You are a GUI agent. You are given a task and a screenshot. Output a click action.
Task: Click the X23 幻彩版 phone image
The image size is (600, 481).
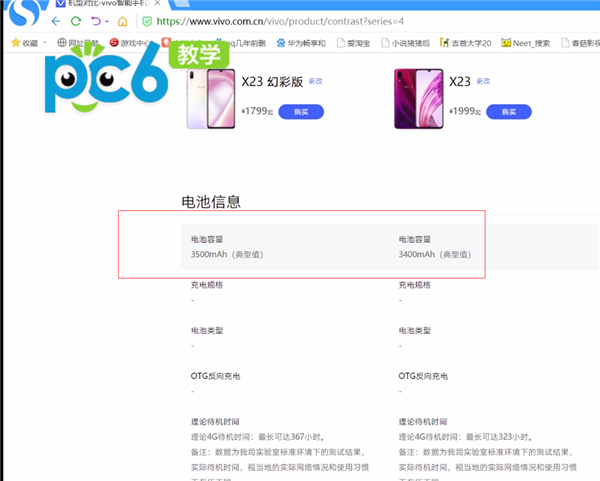click(x=211, y=99)
